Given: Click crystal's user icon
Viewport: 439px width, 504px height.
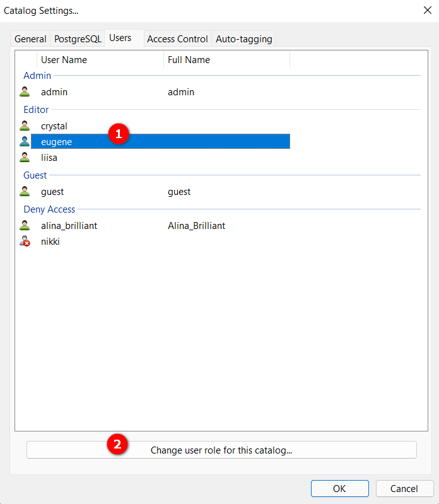Looking at the screenshot, I should point(25,126).
